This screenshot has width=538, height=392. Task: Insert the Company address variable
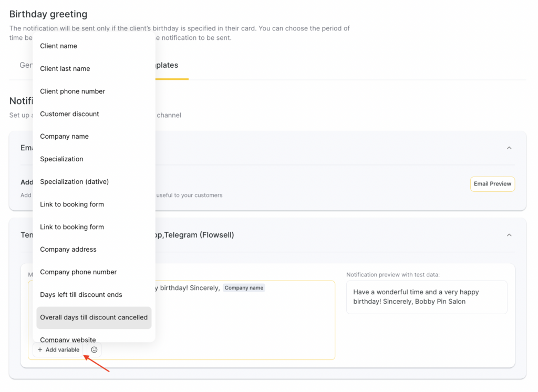click(x=68, y=250)
